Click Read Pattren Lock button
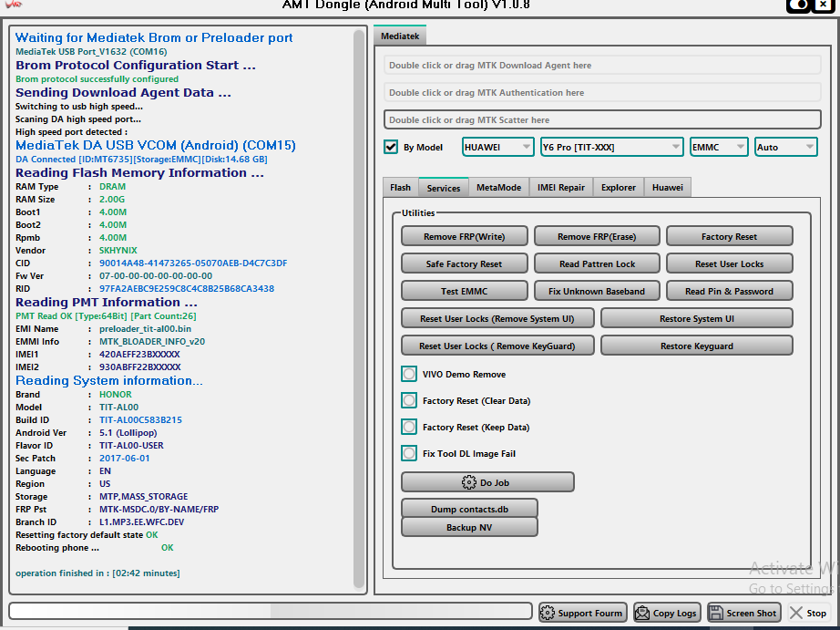 597,263
